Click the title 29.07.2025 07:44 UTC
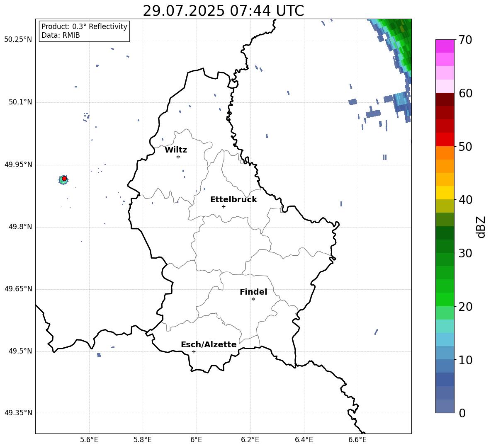The height and width of the screenshot is (448, 491). point(223,11)
